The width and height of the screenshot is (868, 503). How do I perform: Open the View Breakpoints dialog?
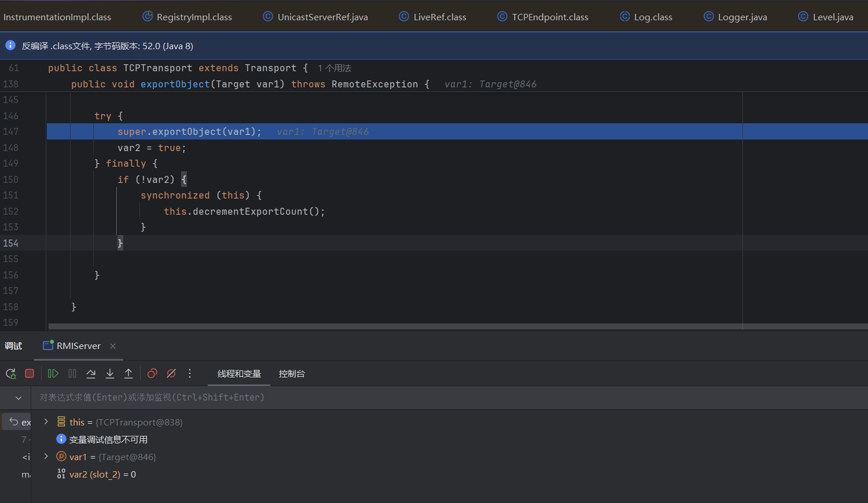(152, 374)
